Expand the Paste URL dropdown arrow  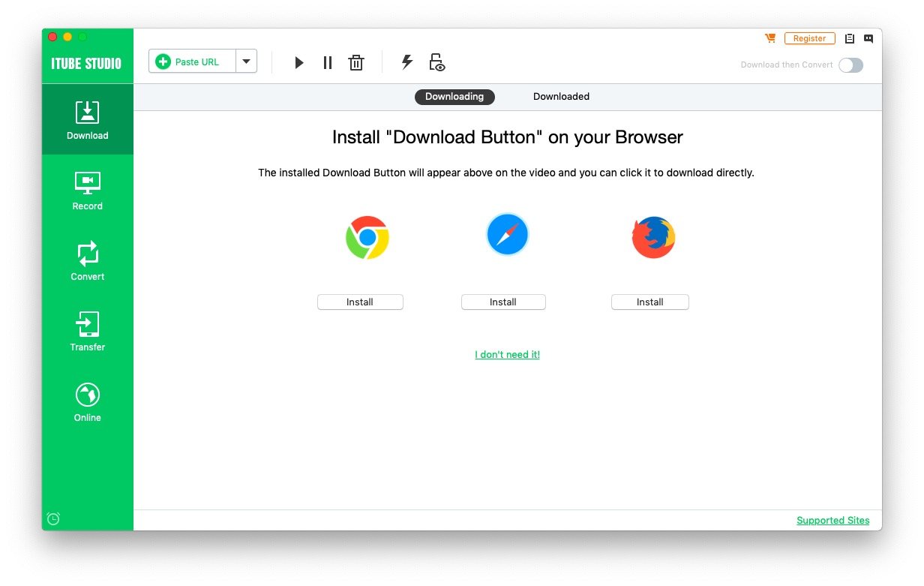(x=246, y=62)
